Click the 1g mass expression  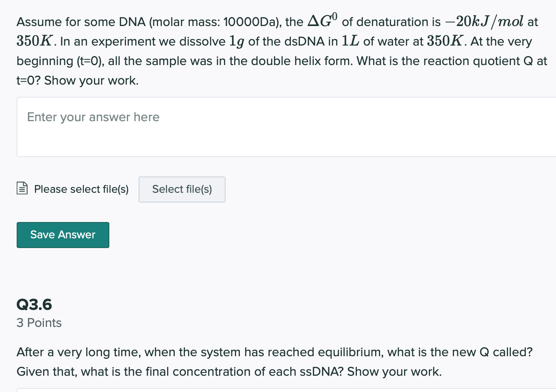237,41
